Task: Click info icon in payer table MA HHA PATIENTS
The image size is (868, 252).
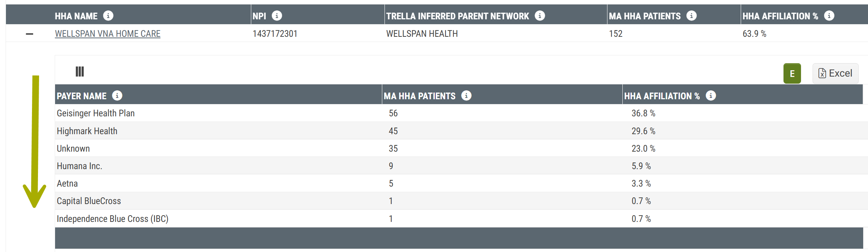Action: coord(466,96)
